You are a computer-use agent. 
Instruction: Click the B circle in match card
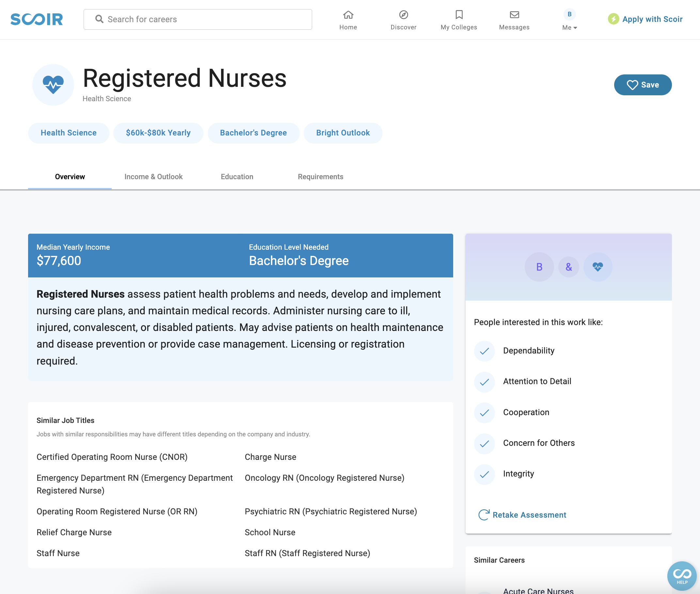pos(539,267)
